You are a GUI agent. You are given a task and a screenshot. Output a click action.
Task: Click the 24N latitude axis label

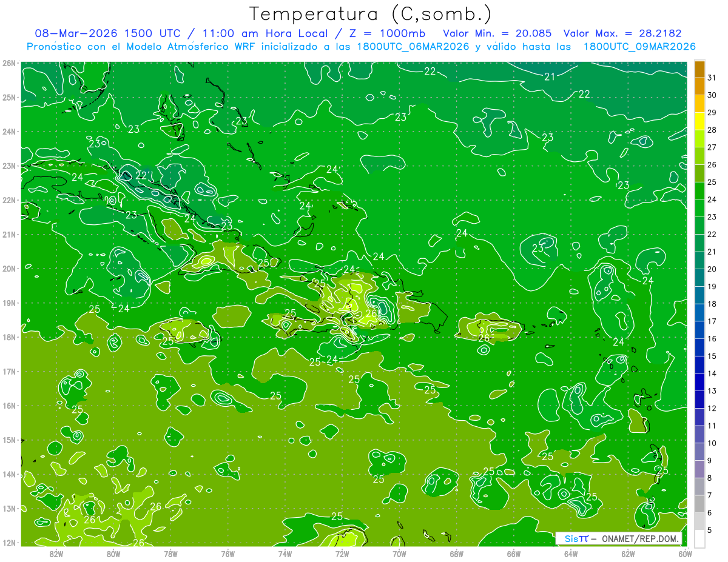9,132
